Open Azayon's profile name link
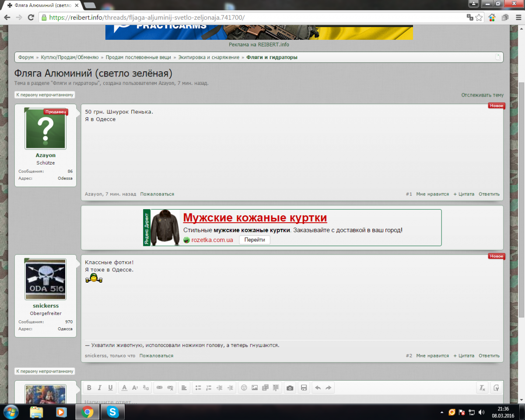Screen dimensions: 525x420 pos(45,155)
